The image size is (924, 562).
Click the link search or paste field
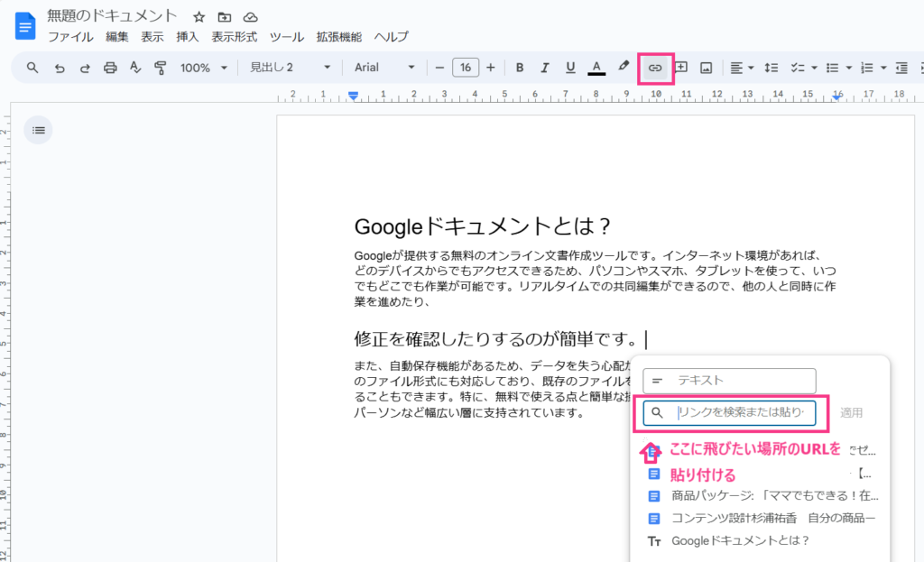click(744, 413)
